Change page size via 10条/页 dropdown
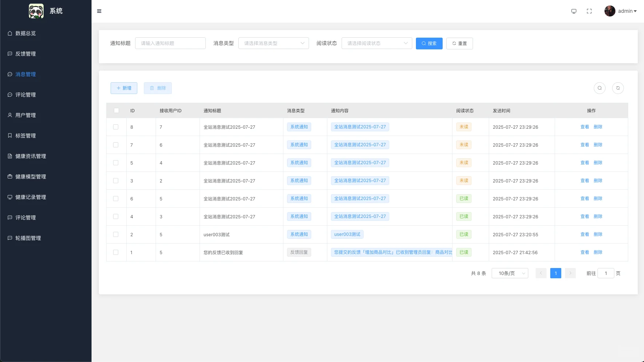The image size is (644, 362). (x=510, y=273)
